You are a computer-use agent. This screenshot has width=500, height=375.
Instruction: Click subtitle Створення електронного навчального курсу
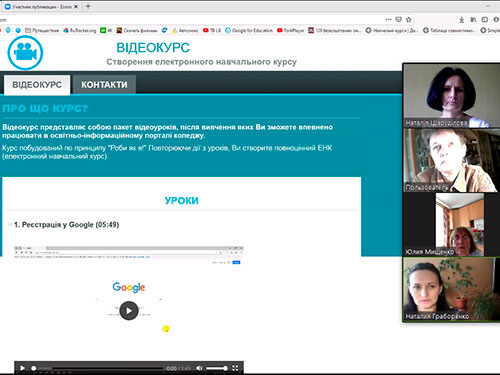[x=202, y=62]
